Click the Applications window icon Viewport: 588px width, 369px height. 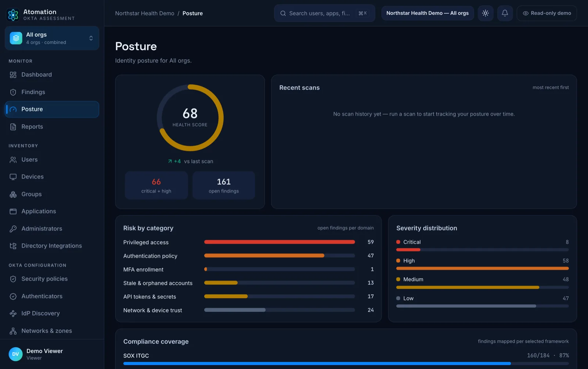(x=13, y=211)
